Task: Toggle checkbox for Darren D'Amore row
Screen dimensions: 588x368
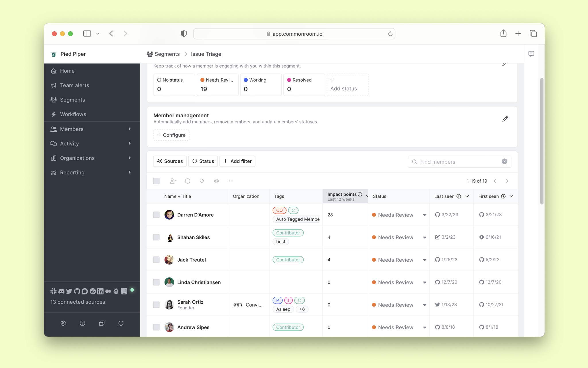Action: (x=156, y=214)
